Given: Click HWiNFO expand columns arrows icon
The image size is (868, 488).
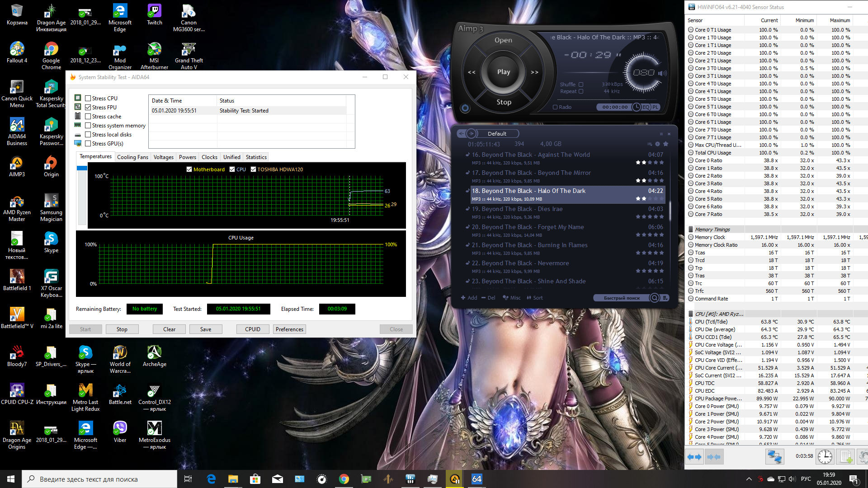Looking at the screenshot, I should tap(694, 457).
